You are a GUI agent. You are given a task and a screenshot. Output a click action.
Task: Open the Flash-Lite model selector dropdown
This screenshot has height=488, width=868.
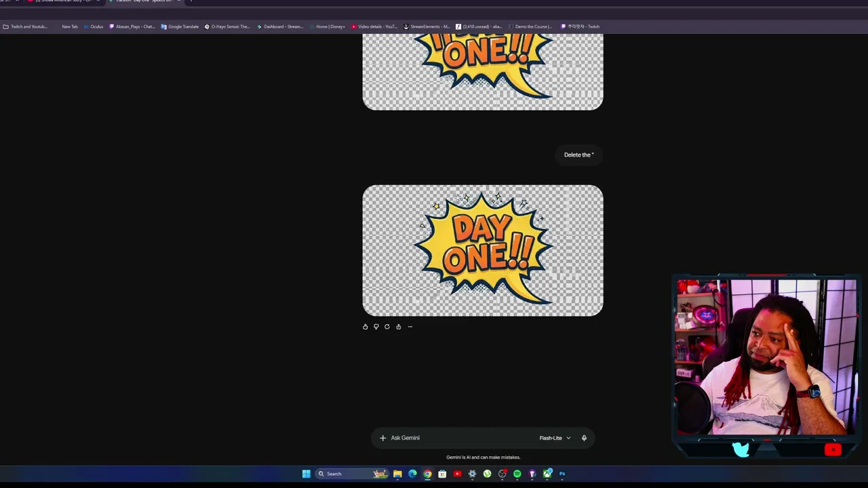pos(555,438)
